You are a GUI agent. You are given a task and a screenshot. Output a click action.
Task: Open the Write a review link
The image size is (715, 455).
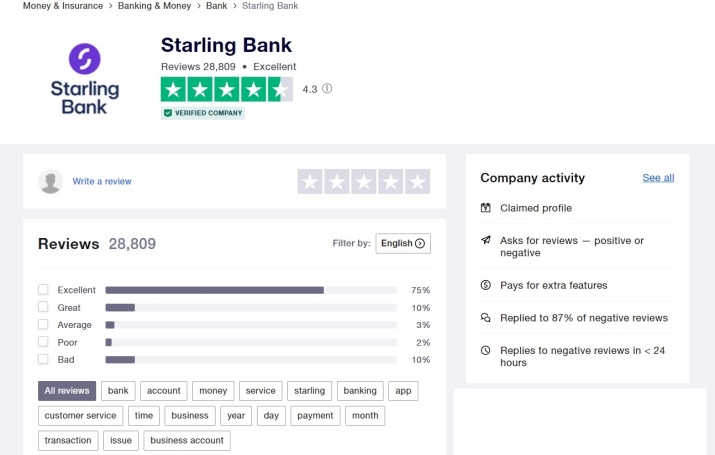(x=102, y=182)
